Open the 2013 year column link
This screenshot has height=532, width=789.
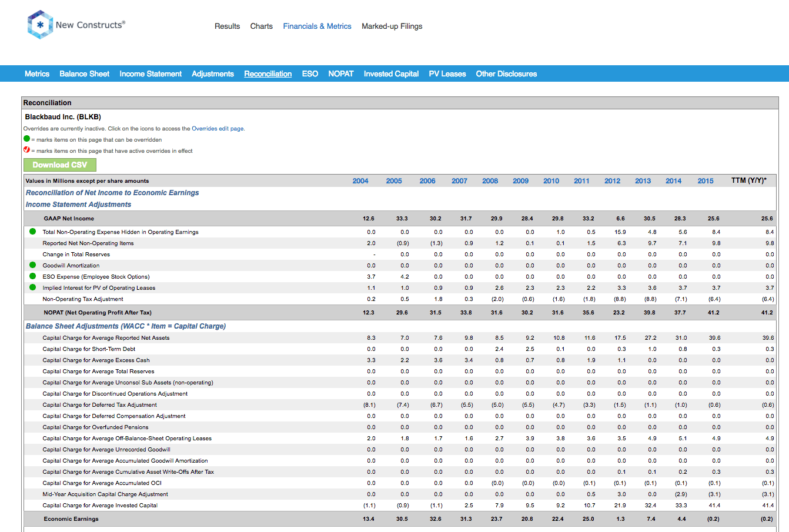[x=643, y=181]
